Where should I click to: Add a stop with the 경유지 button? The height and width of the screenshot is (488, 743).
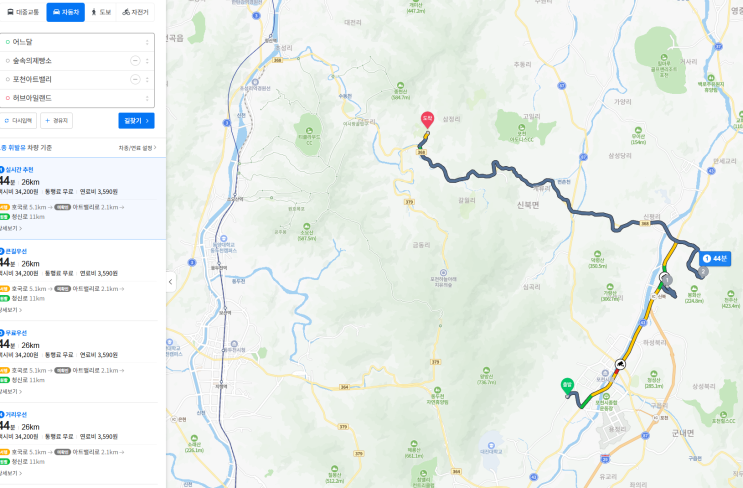click(x=56, y=121)
